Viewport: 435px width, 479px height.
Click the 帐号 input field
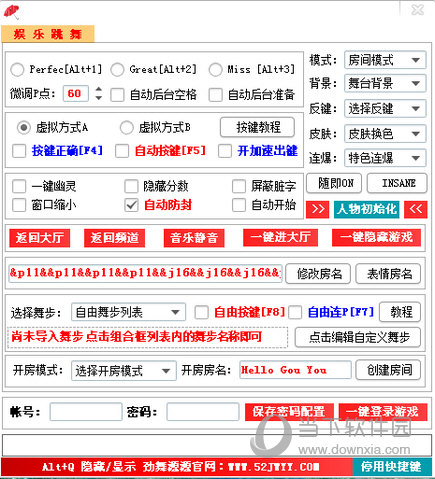pos(86,412)
